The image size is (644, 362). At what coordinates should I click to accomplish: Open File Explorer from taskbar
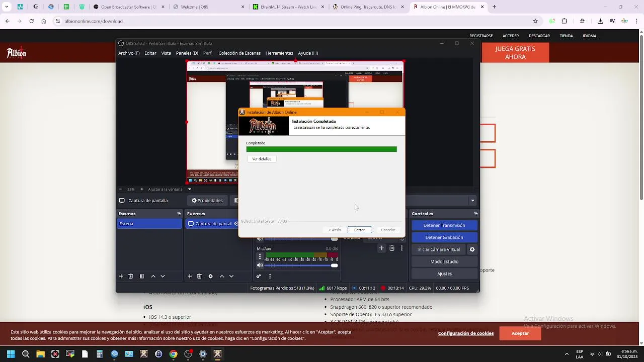(x=40, y=354)
